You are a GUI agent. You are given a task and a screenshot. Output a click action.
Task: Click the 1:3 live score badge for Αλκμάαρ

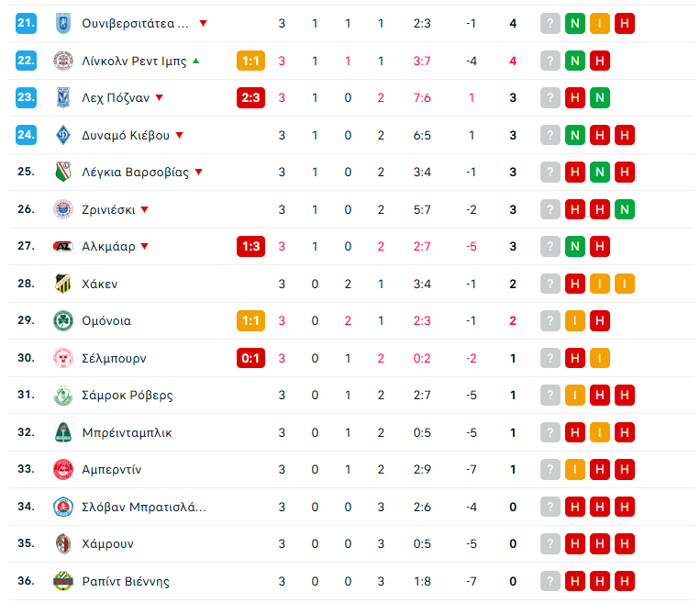(250, 246)
